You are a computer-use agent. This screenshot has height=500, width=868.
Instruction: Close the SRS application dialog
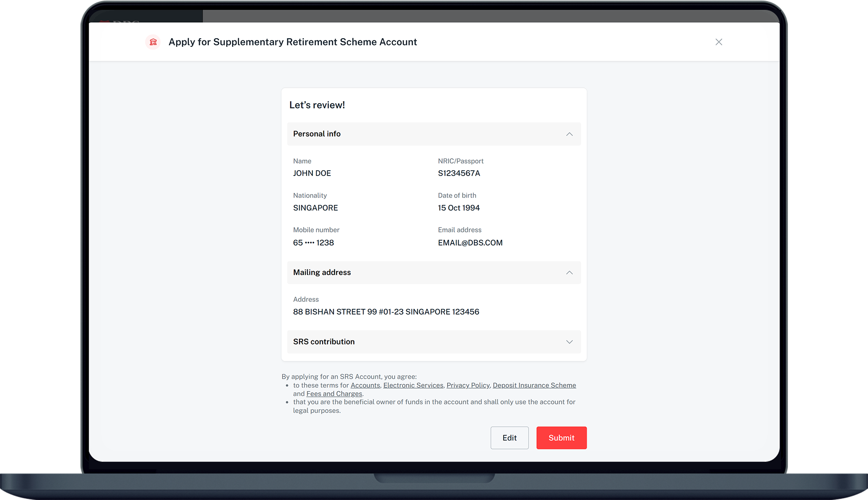(719, 42)
